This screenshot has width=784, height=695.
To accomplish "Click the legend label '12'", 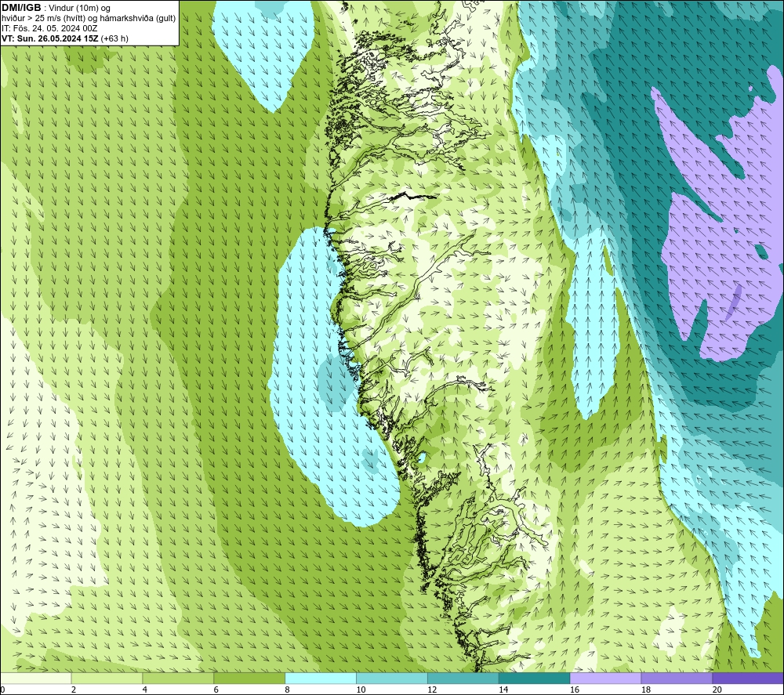I will point(432,690).
